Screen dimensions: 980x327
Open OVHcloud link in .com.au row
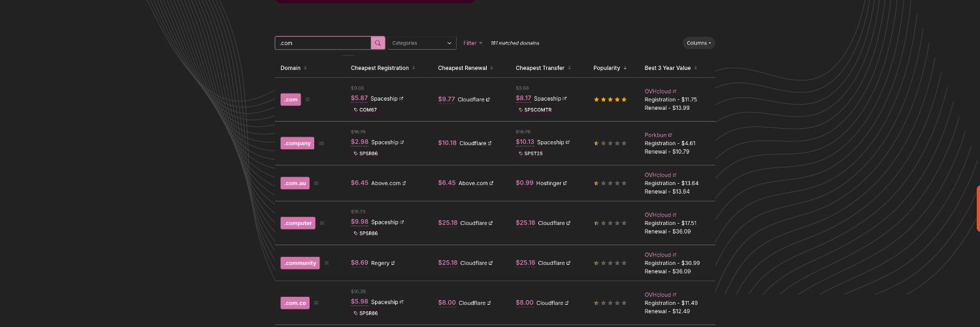(x=661, y=175)
